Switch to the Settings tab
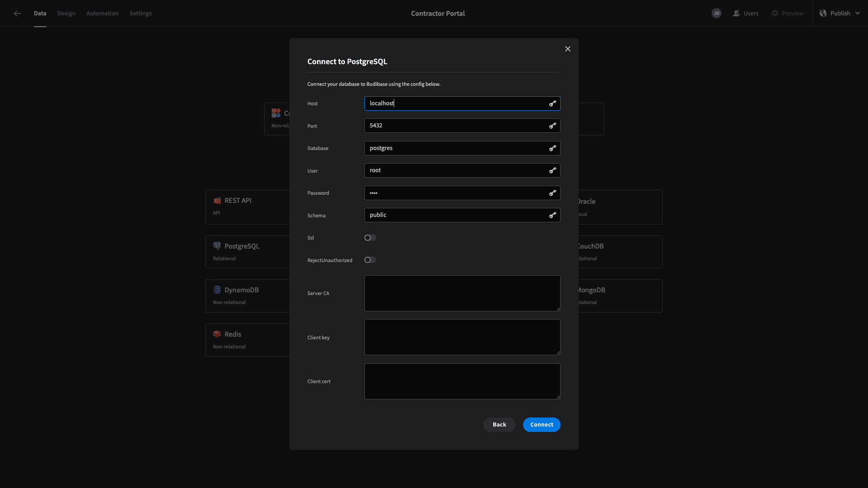Screen dimensions: 868x488 pyautogui.click(x=141, y=14)
